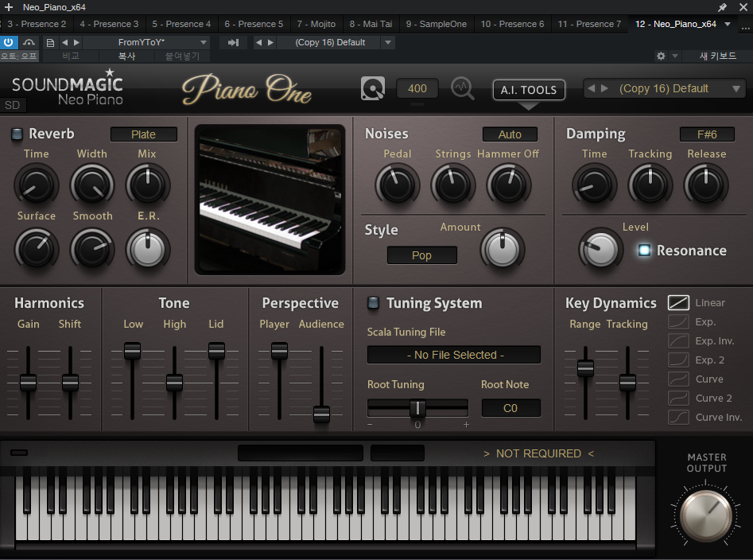753x560 pixels.
Task: Click the Tone Lid fader
Action: pos(216,351)
